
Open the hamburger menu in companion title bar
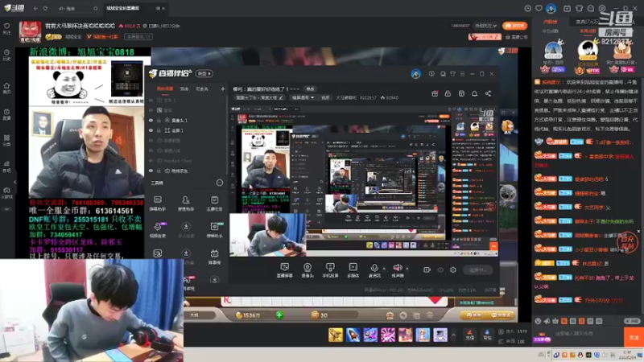(462, 74)
